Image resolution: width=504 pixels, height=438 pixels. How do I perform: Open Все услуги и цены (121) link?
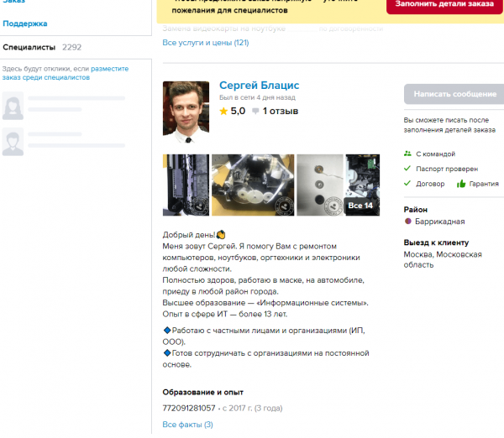pyautogui.click(x=206, y=43)
